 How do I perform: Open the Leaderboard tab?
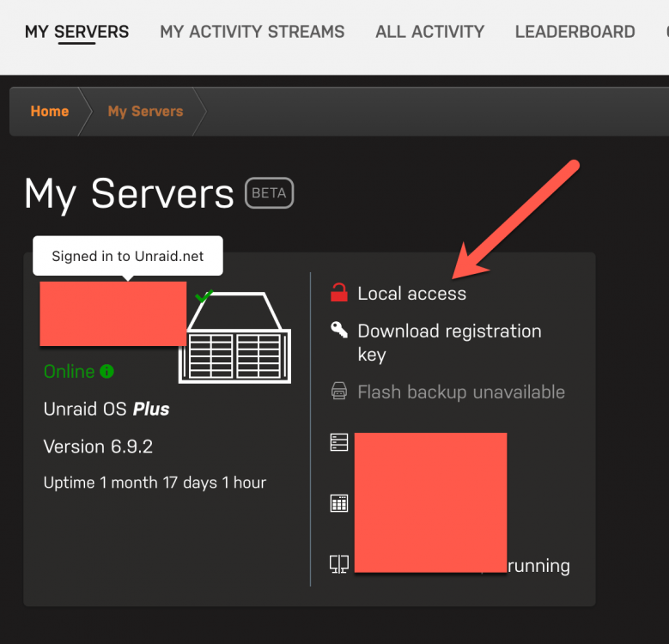(x=575, y=32)
